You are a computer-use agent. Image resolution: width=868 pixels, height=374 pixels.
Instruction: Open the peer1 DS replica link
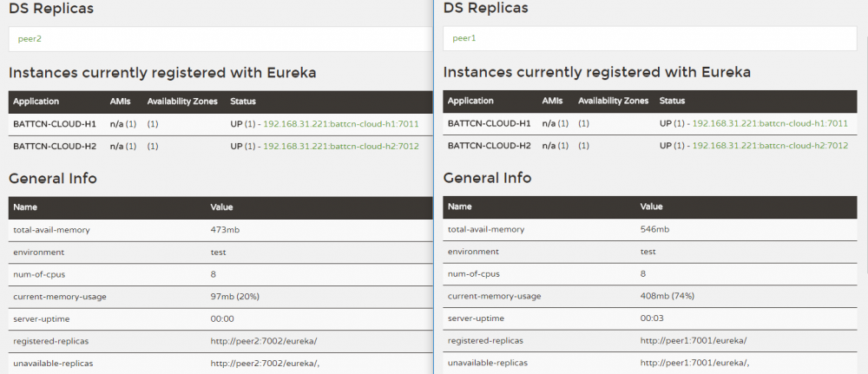click(x=464, y=39)
